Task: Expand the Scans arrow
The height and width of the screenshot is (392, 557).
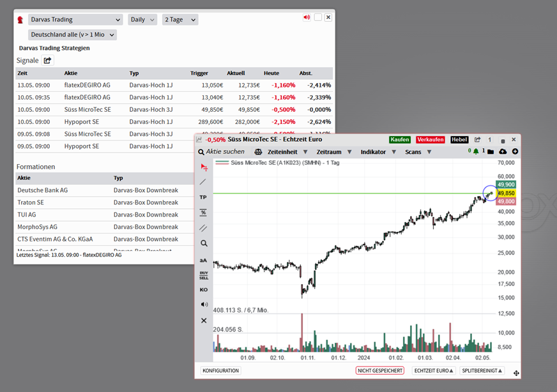Action: (429, 152)
